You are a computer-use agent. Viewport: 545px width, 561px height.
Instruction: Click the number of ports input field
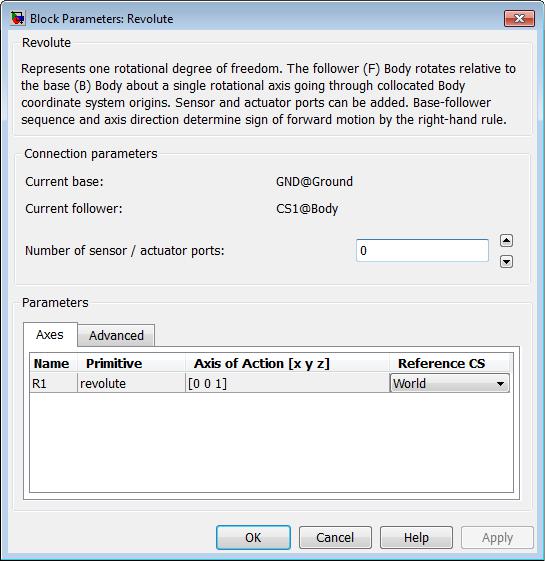[x=422, y=250]
